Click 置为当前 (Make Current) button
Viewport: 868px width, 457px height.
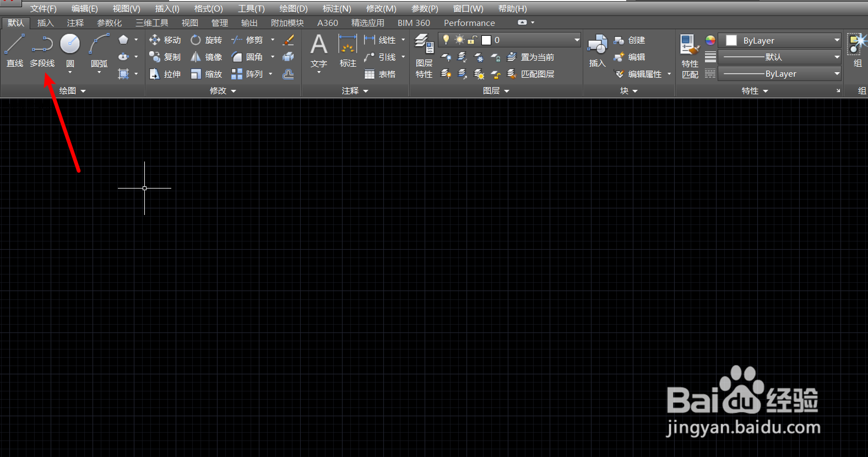pyautogui.click(x=530, y=57)
